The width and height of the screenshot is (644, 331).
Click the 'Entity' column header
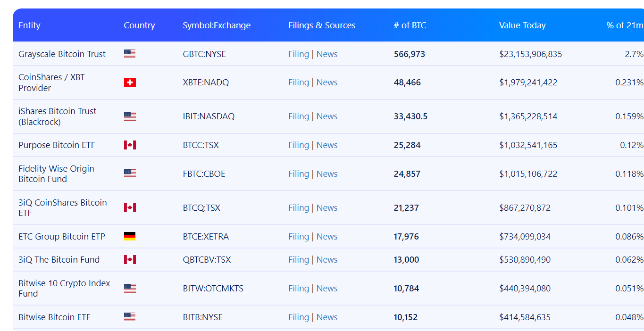29,25
